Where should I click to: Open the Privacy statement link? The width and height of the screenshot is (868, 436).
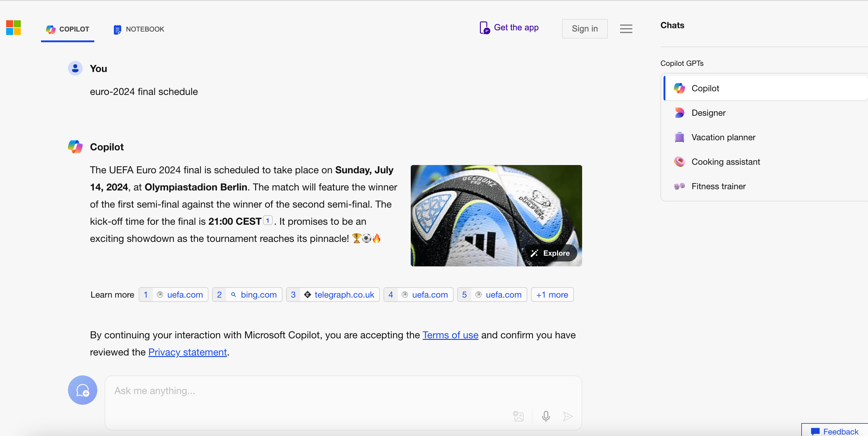[188, 352]
